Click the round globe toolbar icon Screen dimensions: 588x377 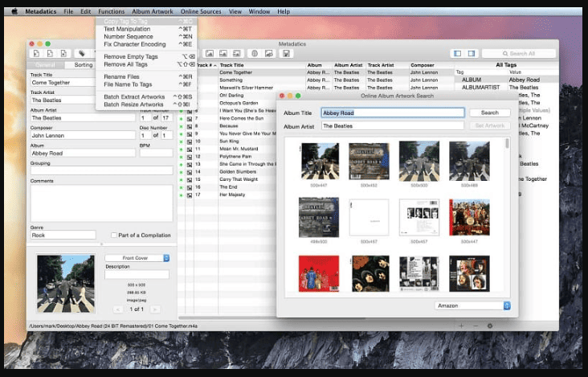255,54
